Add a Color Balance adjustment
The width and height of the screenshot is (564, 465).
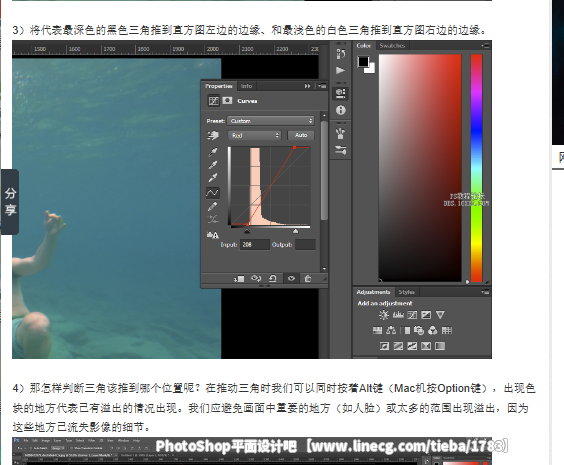point(391,330)
